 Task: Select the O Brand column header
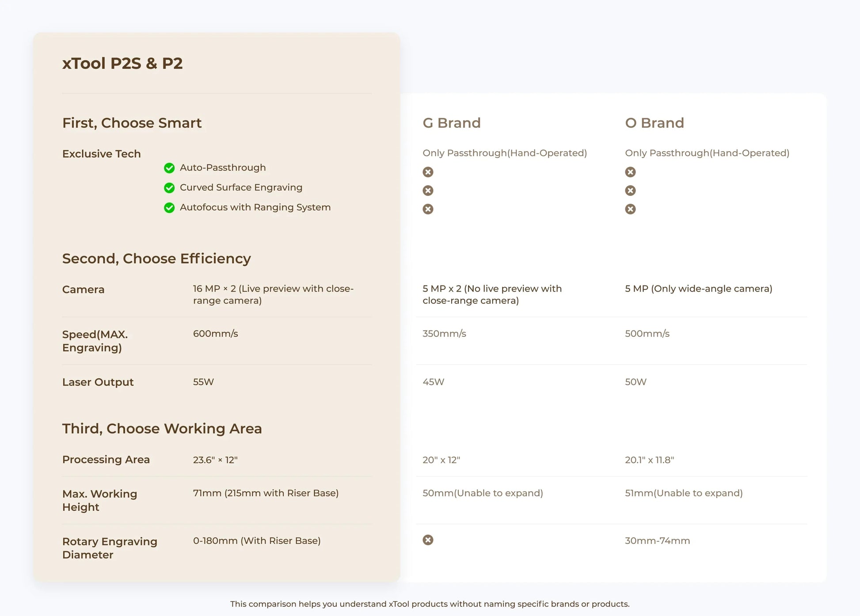tap(654, 123)
